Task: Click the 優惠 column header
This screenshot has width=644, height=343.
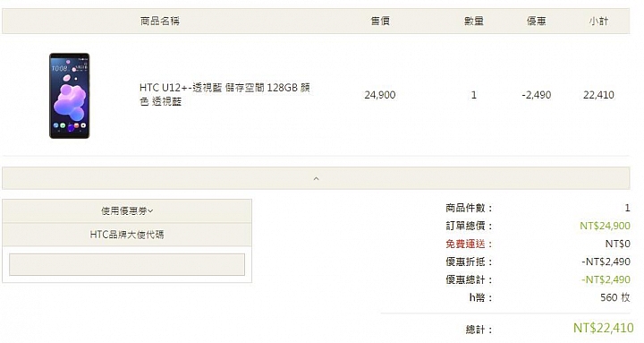Action: click(536, 21)
